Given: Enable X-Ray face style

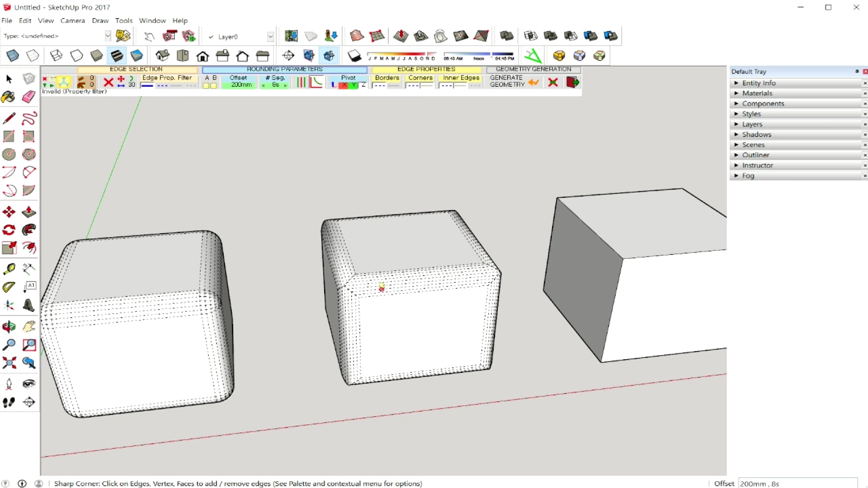Looking at the screenshot, I should (13, 56).
